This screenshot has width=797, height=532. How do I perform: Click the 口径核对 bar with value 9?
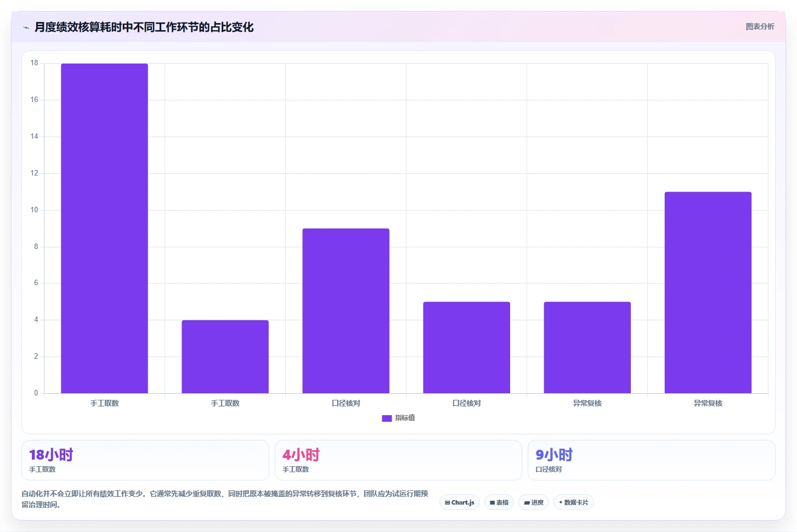(x=346, y=311)
